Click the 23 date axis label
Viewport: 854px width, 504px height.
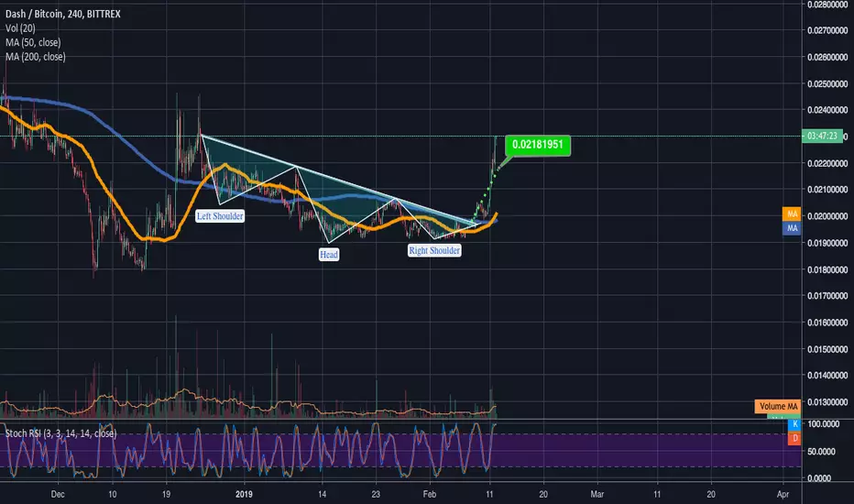[x=376, y=494]
